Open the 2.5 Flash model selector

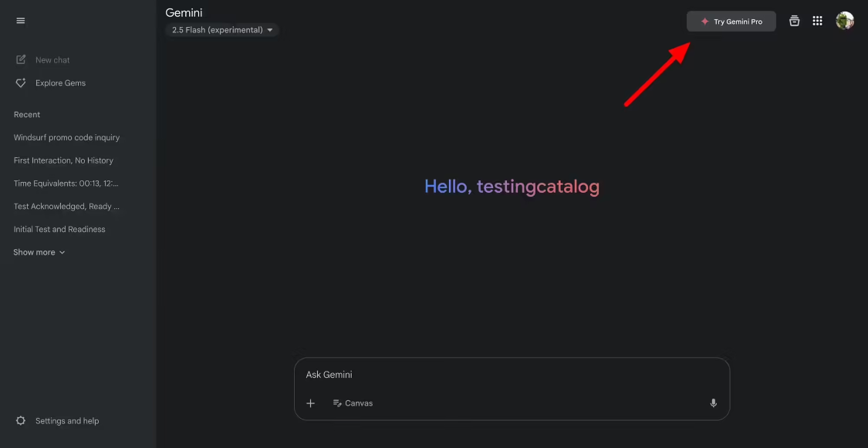[x=222, y=29]
